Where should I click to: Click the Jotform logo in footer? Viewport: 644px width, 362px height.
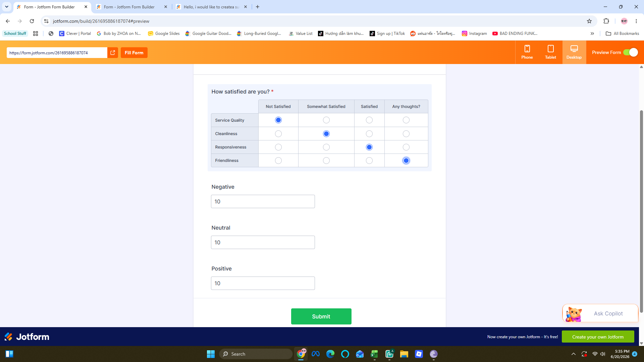pyautogui.click(x=27, y=337)
